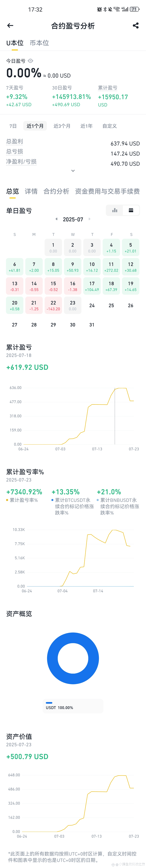The width and height of the screenshot is (146, 868).
Task: Select July 22 calendar cell
Action: click(x=53, y=305)
